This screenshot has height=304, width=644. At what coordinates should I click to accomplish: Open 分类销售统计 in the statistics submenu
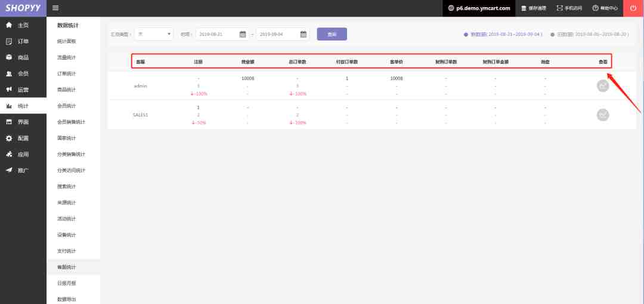click(x=71, y=154)
